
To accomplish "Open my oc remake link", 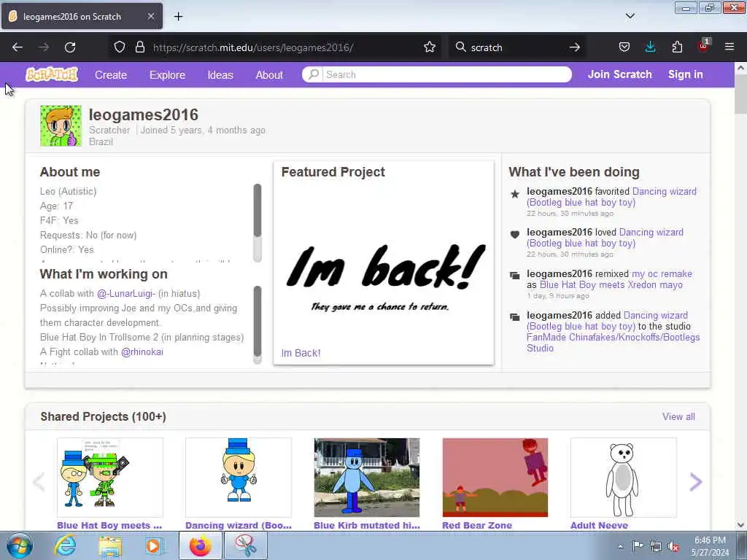I will tap(661, 274).
